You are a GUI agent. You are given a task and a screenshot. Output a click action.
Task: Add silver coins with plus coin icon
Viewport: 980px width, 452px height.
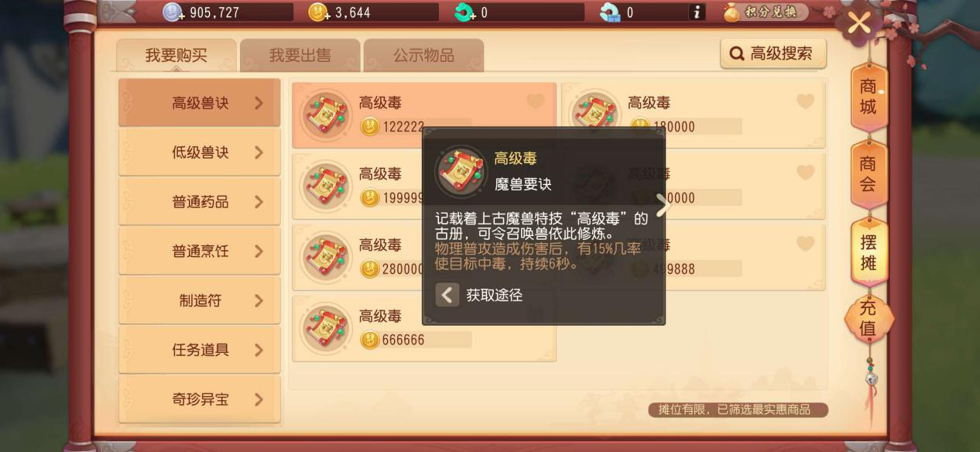tap(172, 12)
